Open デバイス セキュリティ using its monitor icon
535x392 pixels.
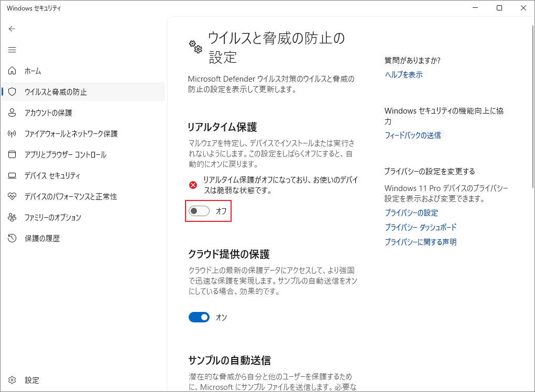click(x=12, y=175)
